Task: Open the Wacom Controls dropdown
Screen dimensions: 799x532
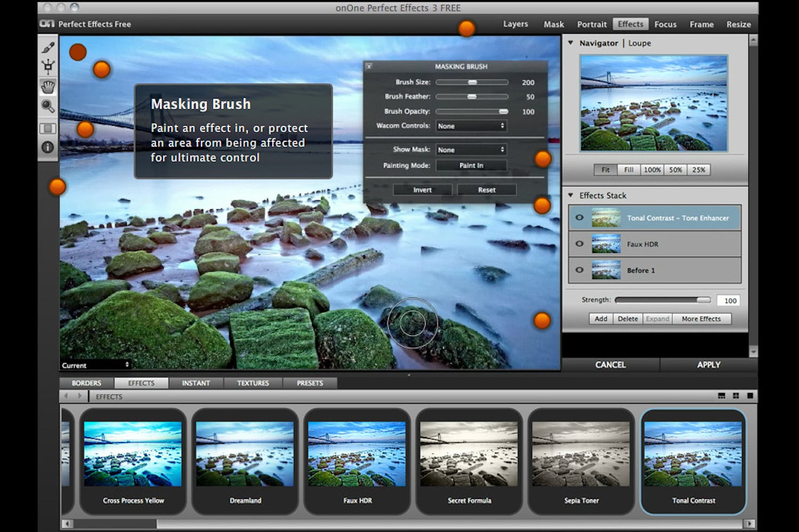Action: [x=471, y=126]
